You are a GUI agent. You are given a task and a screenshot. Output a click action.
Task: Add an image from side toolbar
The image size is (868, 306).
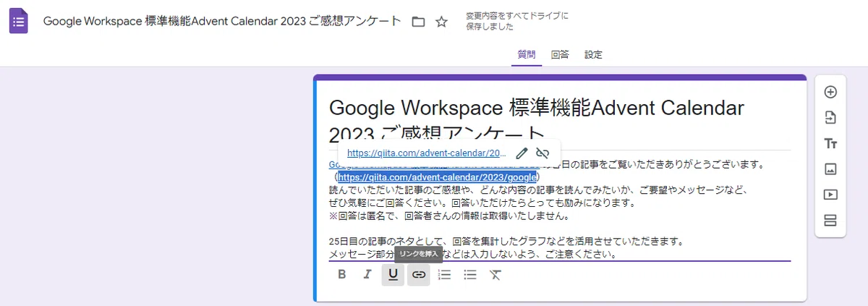tap(830, 169)
